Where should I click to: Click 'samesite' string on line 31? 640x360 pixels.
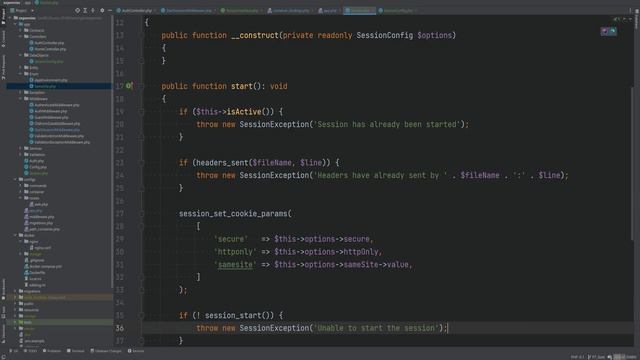pyautogui.click(x=235, y=264)
